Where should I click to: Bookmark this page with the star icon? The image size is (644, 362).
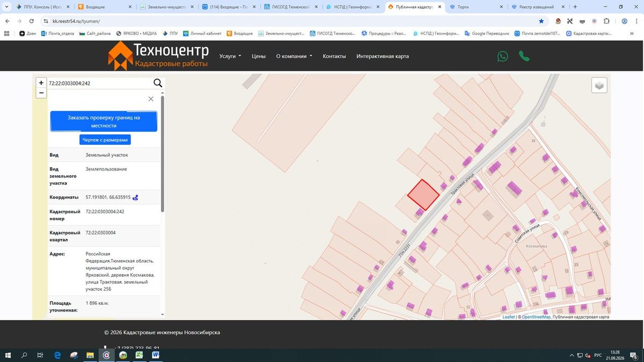541,21
